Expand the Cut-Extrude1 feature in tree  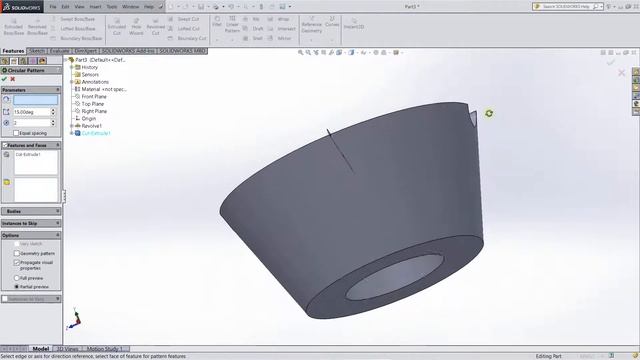(71, 133)
